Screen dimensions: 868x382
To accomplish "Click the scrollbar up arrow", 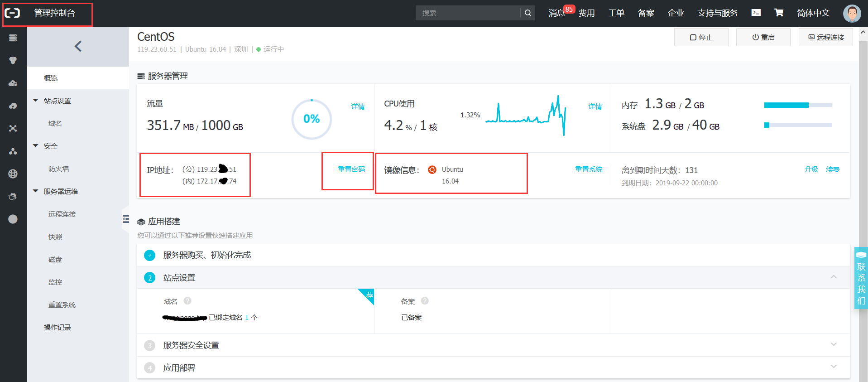I will (x=863, y=32).
